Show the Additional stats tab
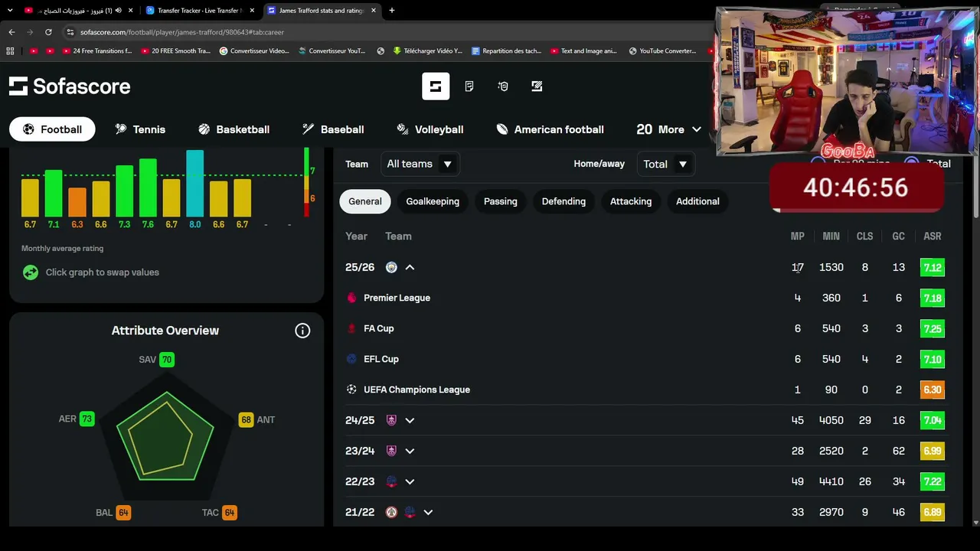The image size is (980, 551). tap(697, 201)
